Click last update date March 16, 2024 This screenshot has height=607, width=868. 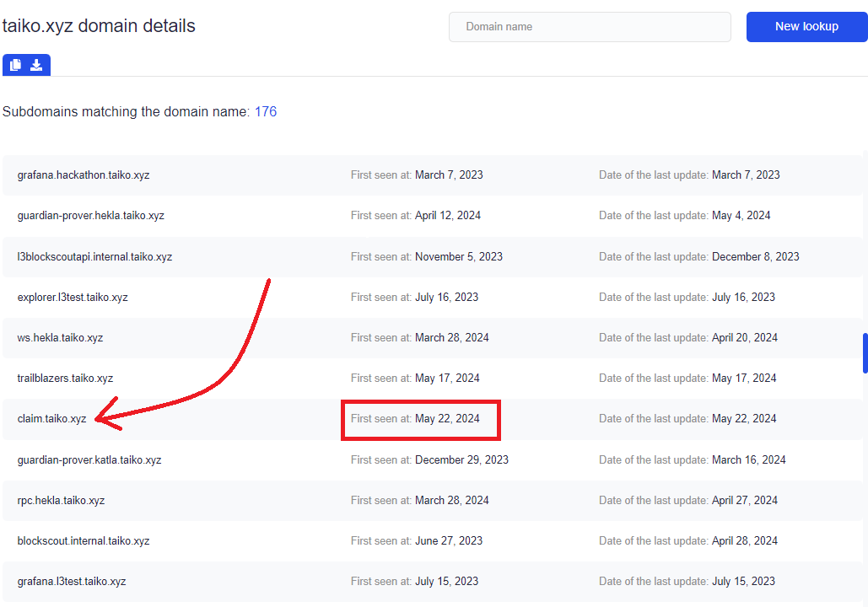[x=749, y=459]
